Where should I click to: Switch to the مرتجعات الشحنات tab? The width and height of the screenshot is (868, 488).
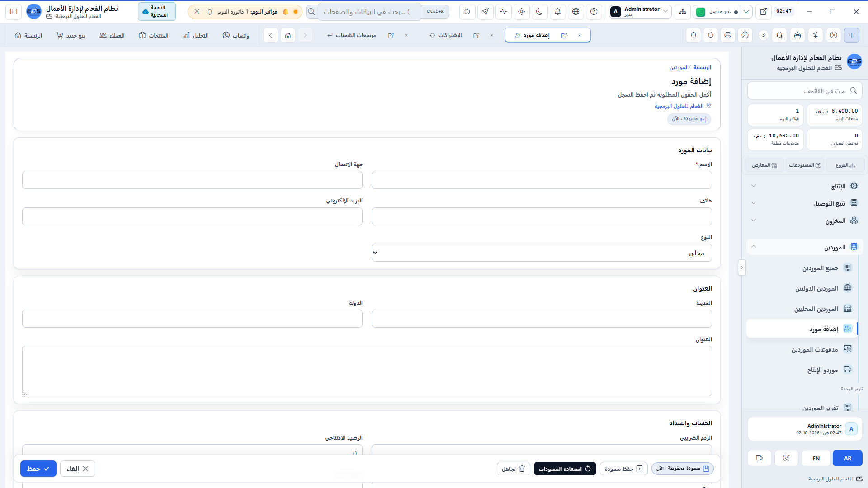point(356,35)
